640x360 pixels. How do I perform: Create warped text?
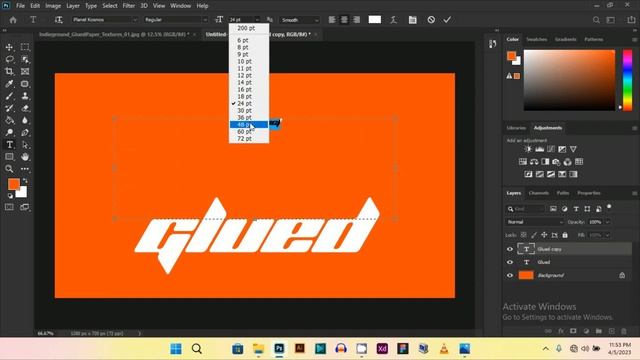[x=393, y=20]
